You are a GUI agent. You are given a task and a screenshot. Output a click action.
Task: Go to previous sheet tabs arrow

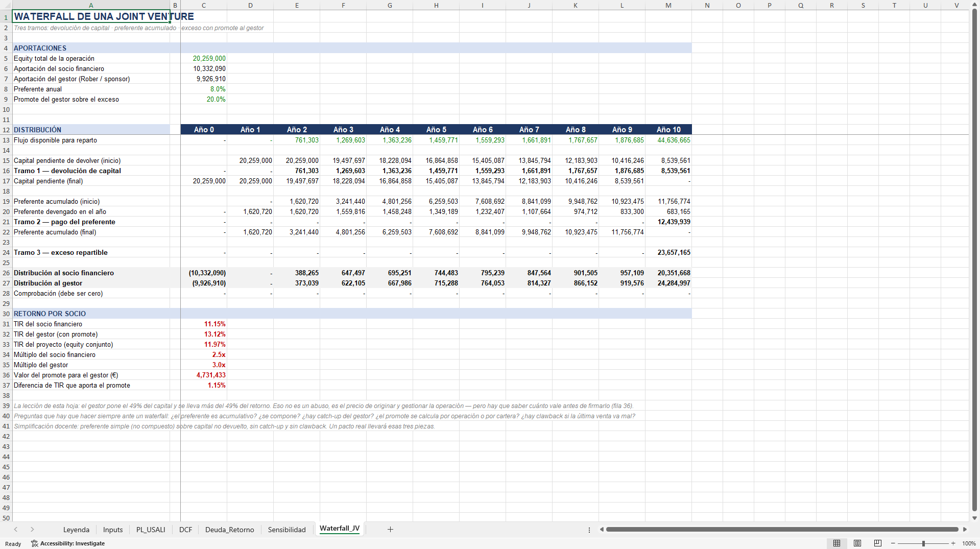click(16, 530)
